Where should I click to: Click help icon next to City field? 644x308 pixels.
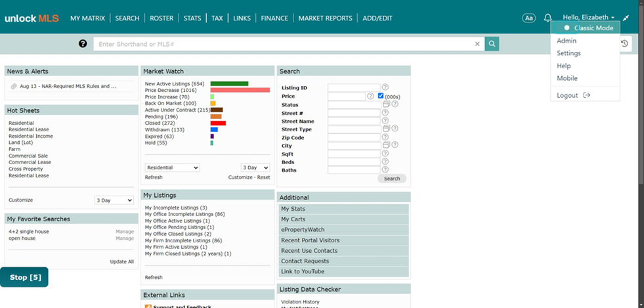click(395, 145)
